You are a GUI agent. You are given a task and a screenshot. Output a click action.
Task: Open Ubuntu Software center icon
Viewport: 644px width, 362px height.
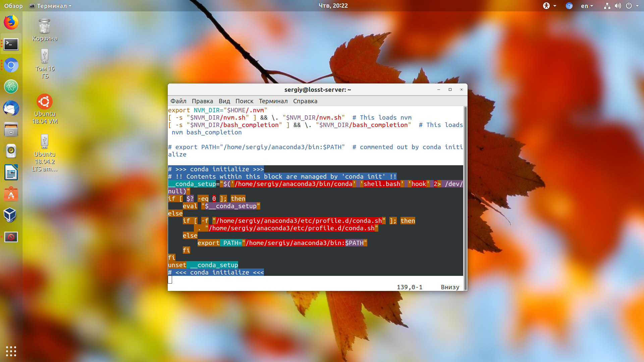coord(11,194)
